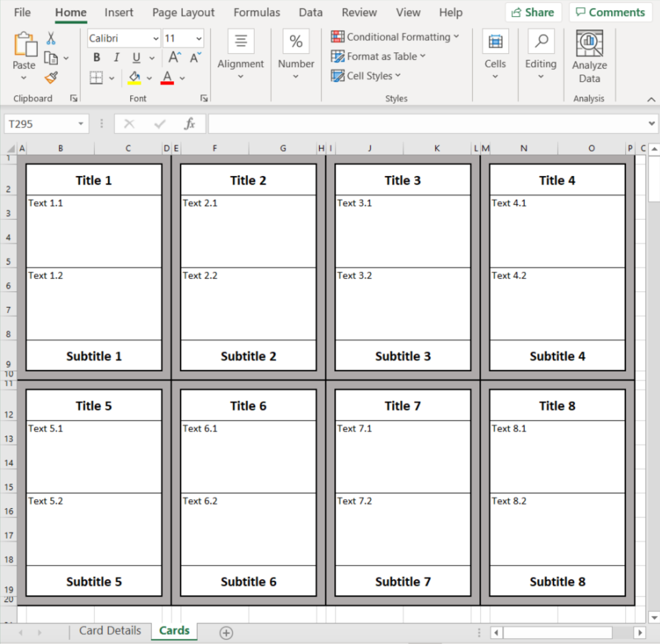Click the vertical scrollbar up arrow
This screenshot has width=660, height=644.
(654, 149)
